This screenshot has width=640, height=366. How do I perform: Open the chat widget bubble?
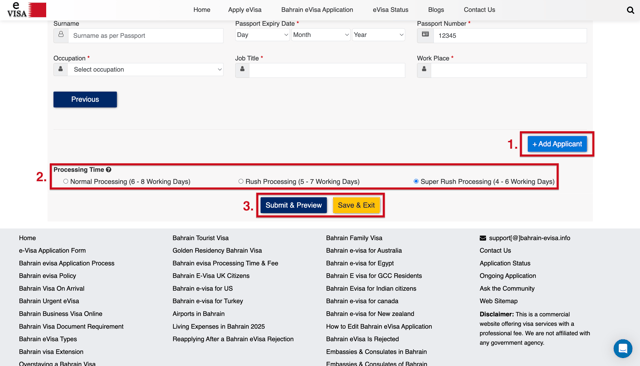point(623,348)
